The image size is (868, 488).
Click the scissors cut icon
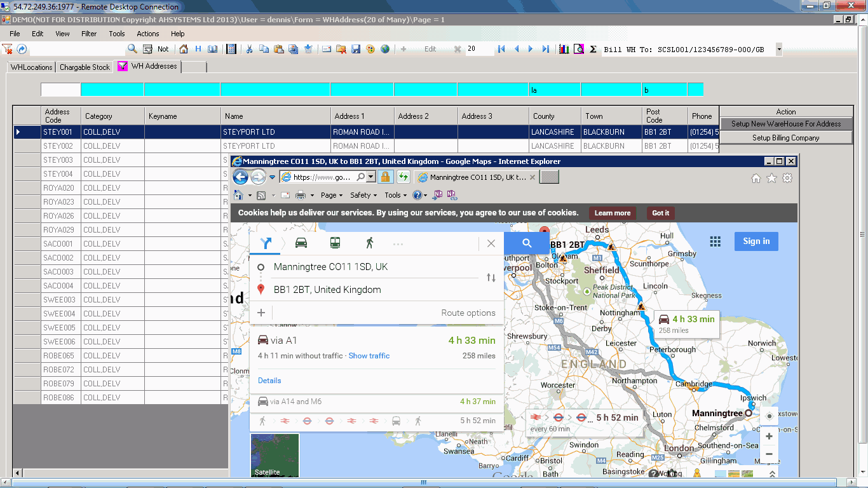tap(249, 49)
